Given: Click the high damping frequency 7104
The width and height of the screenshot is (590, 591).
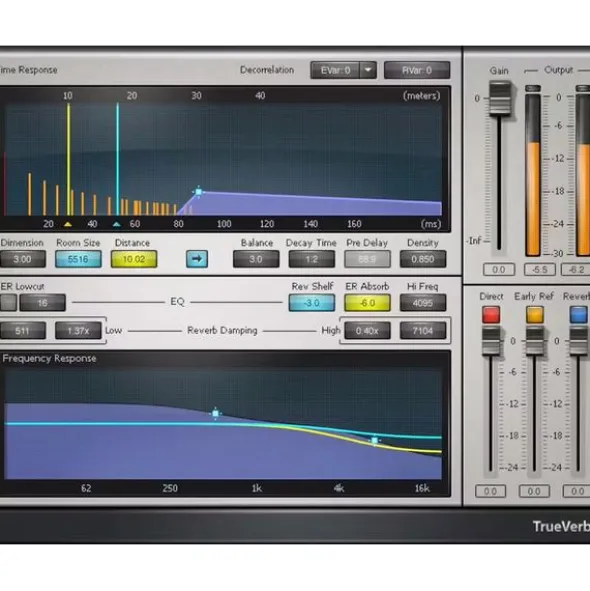Looking at the screenshot, I should 423,331.
